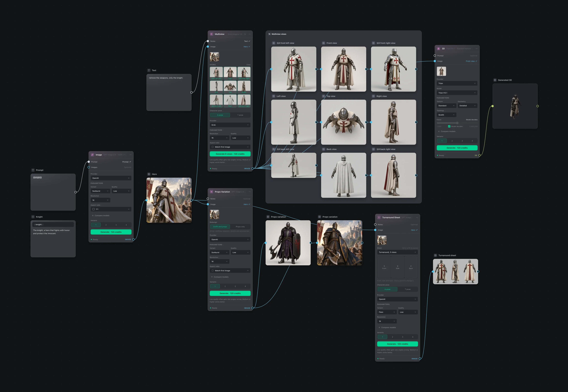Open the 3D node's three-dot menu
This screenshot has width=568, height=392.
(x=477, y=49)
